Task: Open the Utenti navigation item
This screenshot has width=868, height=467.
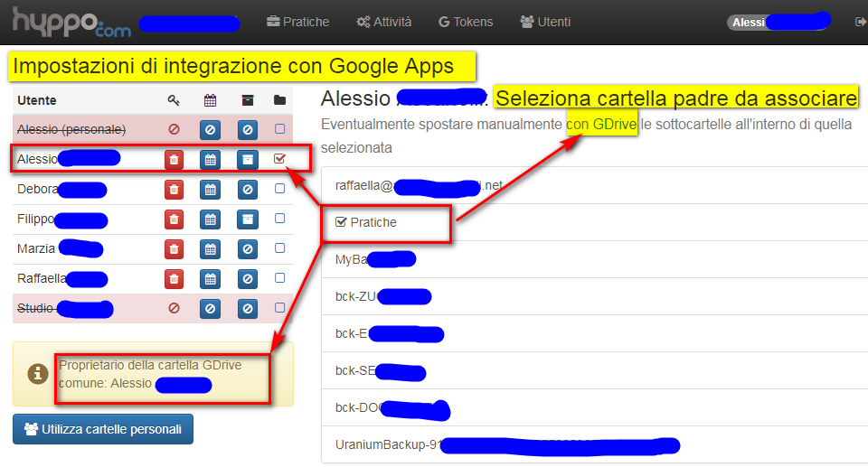Action: 545,22
